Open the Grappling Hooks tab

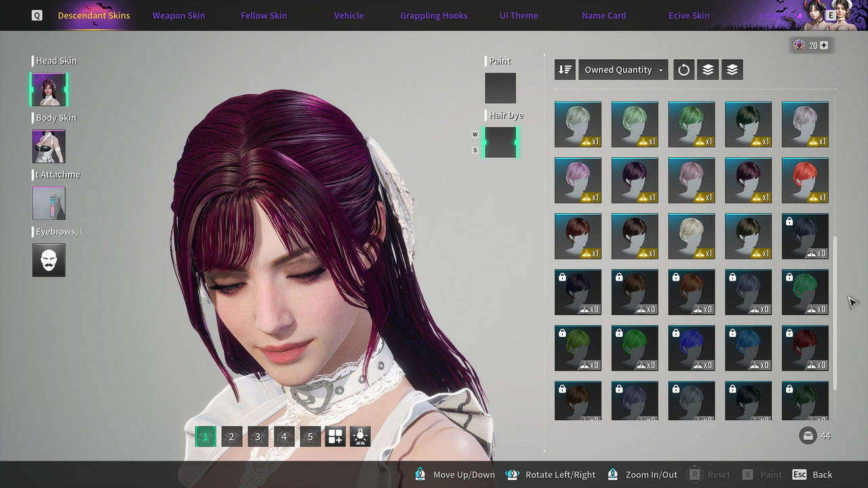tap(434, 16)
